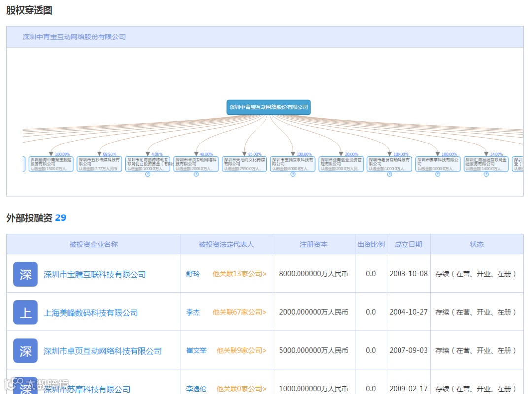Open legal representative 崔文举 link
Viewport: 532px width, 394px height.
pos(196,351)
